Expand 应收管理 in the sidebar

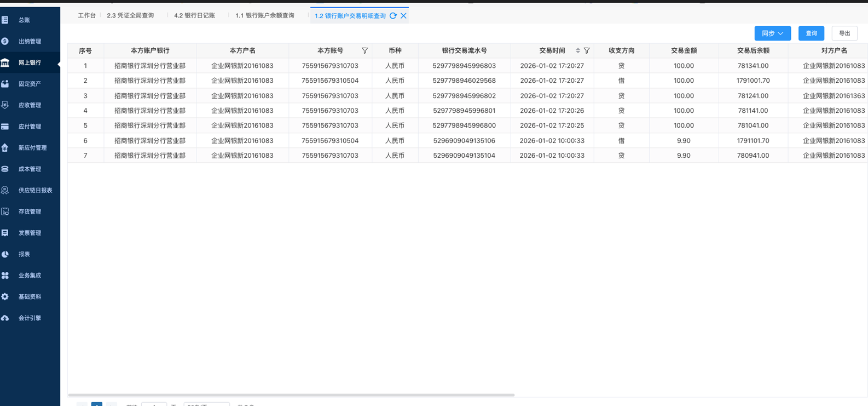30,105
